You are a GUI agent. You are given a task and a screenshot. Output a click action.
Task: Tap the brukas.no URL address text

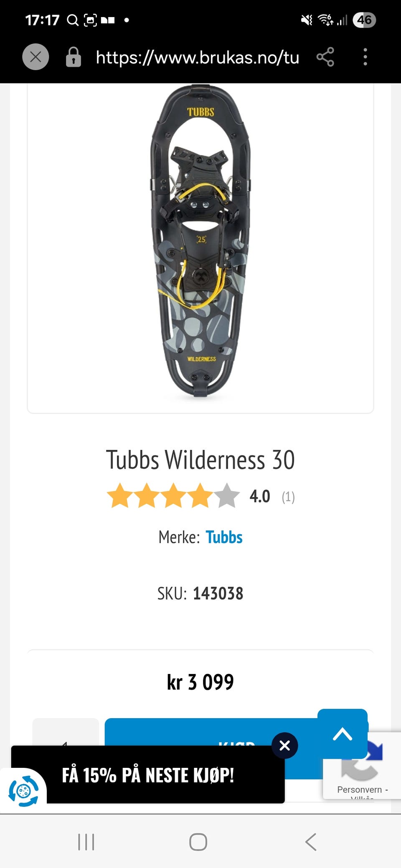tap(197, 57)
